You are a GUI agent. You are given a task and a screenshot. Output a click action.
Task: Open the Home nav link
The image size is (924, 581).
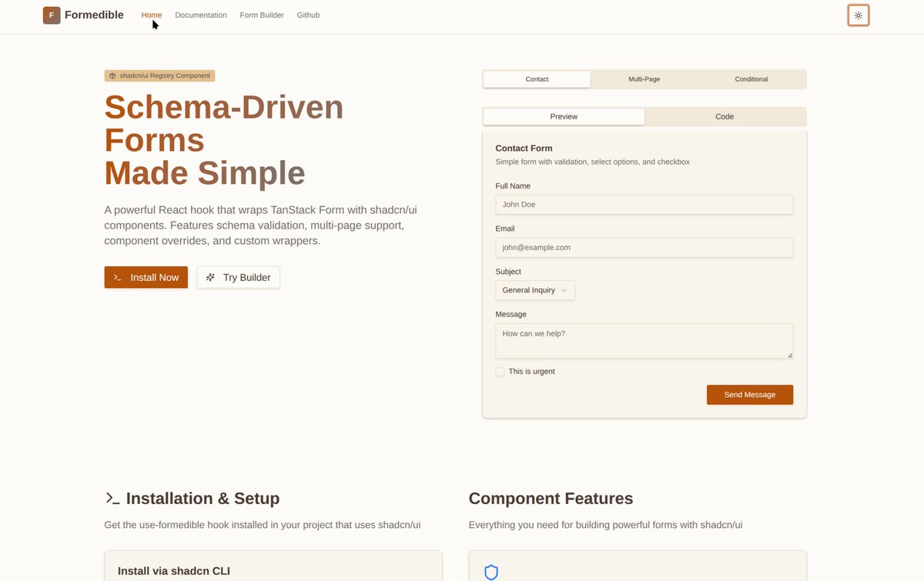coord(152,15)
